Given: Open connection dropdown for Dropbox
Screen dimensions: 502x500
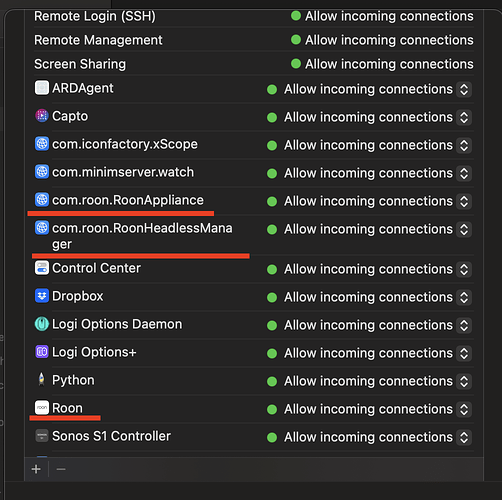Looking at the screenshot, I should [464, 297].
